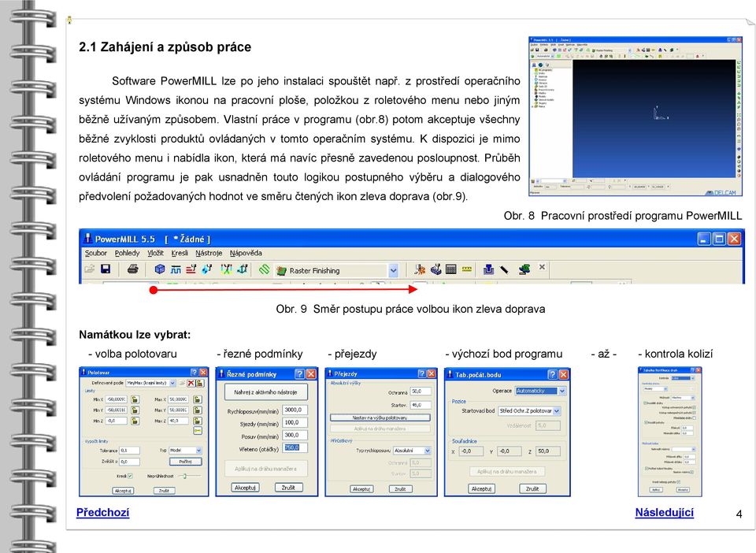The height and width of the screenshot is (553, 756).
Task: Follow the Předchozí link
Action: click(102, 513)
